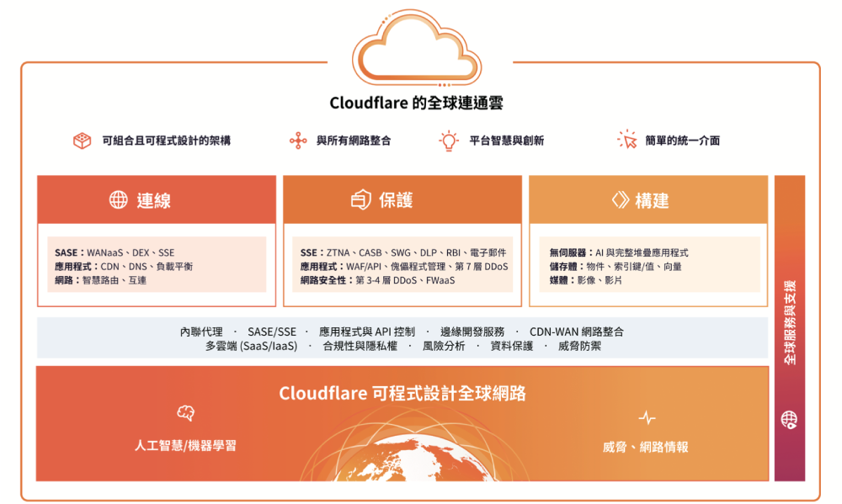Click 多雲端 (SaaS/IaaS) text

pos(251,346)
